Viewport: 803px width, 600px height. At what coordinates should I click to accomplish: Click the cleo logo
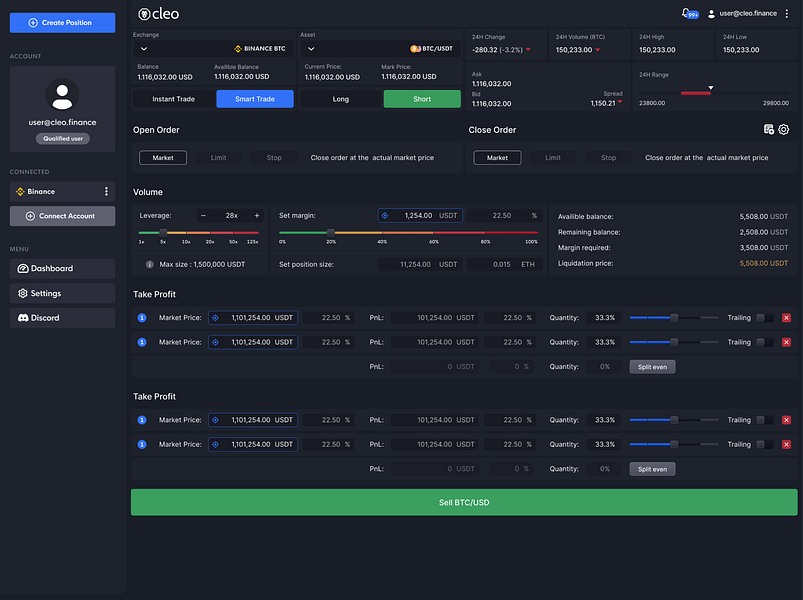[159, 14]
